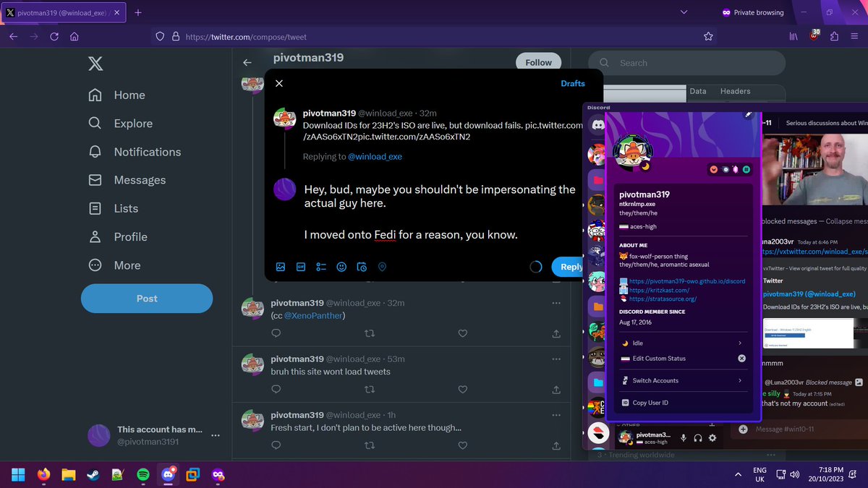Image resolution: width=868 pixels, height=488 pixels.
Task: Open Explore in X sidebar
Action: click(120, 124)
